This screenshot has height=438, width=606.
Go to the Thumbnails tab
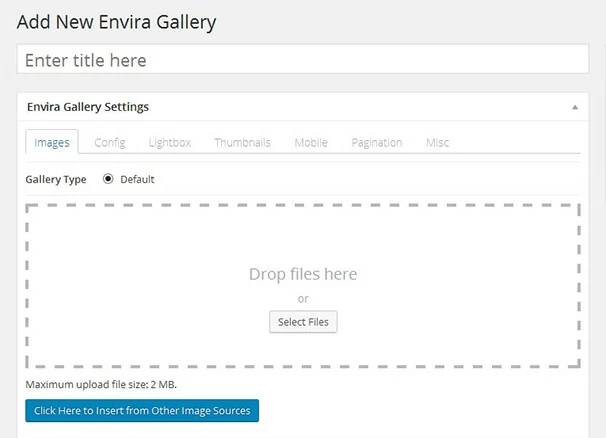[x=242, y=143]
